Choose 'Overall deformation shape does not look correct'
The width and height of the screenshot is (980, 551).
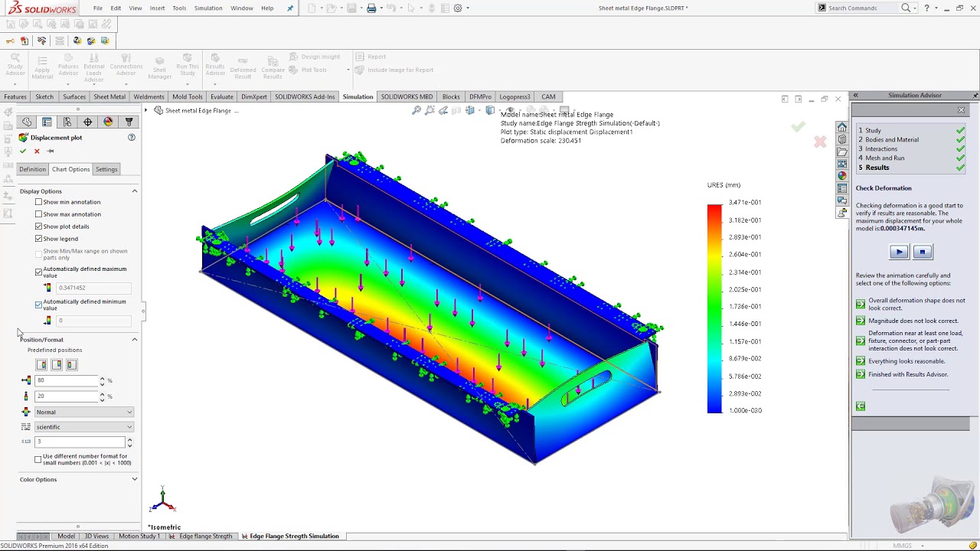(911, 304)
